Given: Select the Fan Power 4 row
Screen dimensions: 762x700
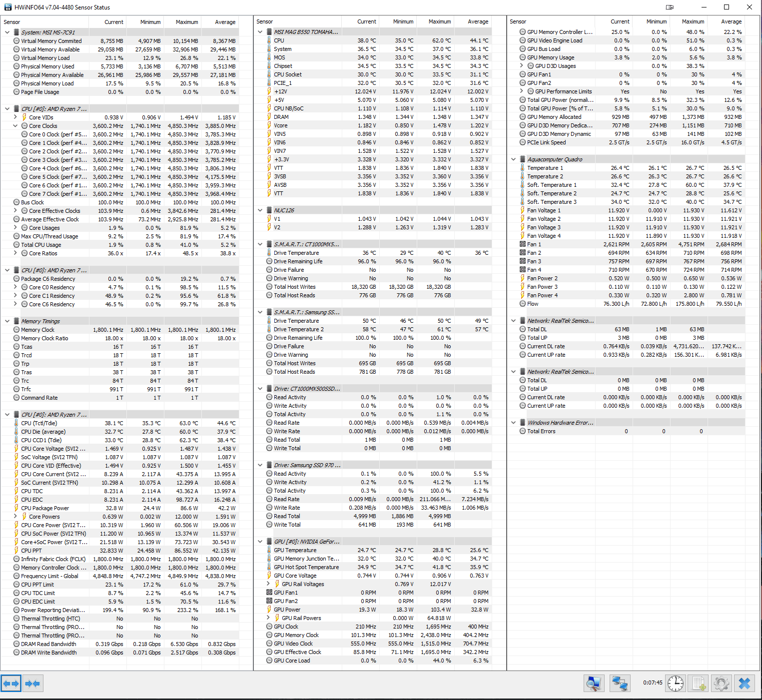Looking at the screenshot, I should (626, 295).
